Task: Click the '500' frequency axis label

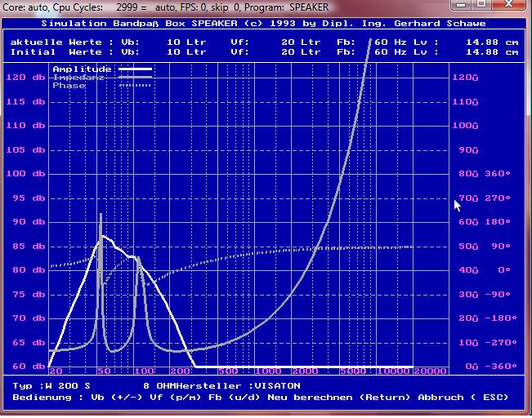Action: [x=228, y=371]
